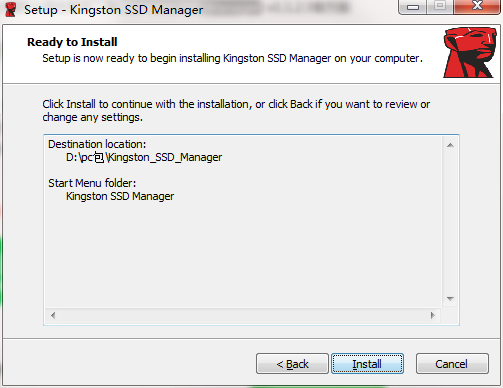Click the destination path D:\pc包\Kingston_SSD_Manager
The width and height of the screenshot is (503, 388).
pyautogui.click(x=144, y=157)
